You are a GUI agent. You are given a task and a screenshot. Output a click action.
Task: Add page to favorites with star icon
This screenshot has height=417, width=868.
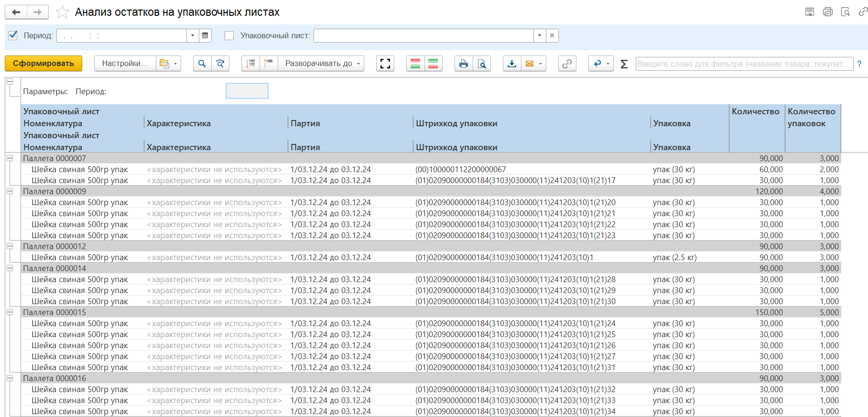[x=62, y=12]
